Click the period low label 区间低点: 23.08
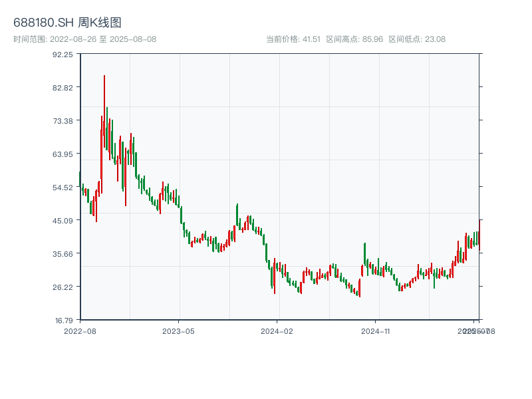 [417, 39]
